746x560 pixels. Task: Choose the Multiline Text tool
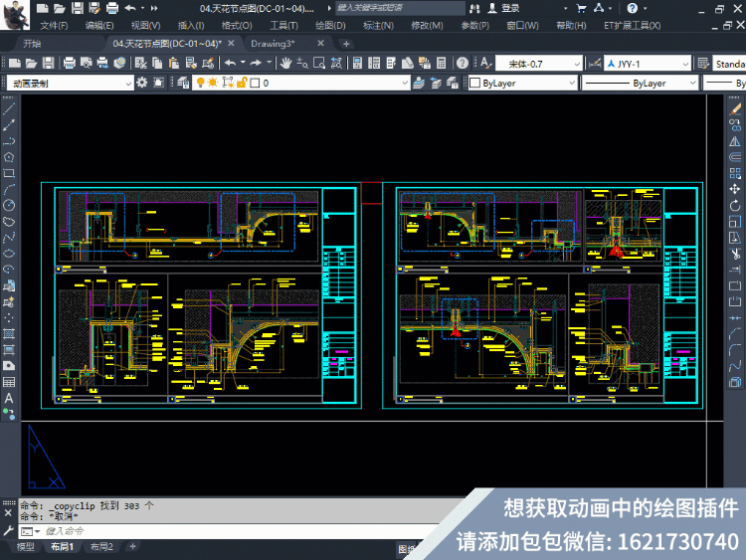click(x=9, y=398)
